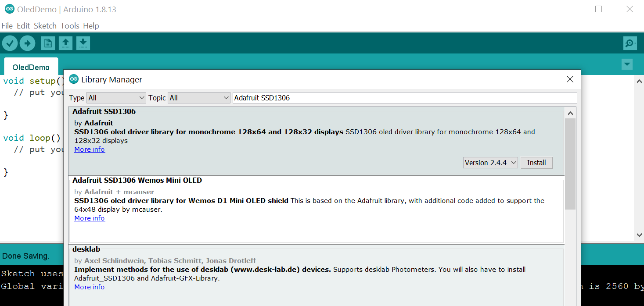Open the Tools menu
This screenshot has height=306, width=644.
(70, 26)
